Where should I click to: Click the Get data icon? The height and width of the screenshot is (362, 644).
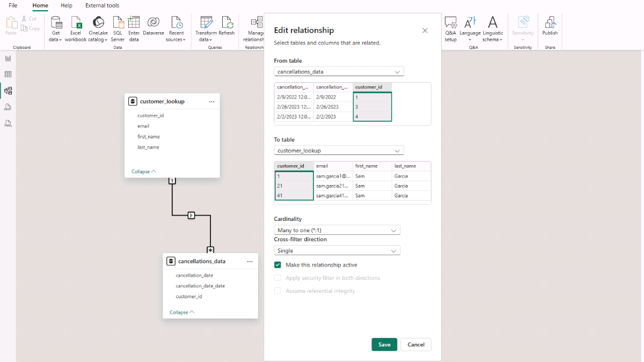(x=56, y=23)
